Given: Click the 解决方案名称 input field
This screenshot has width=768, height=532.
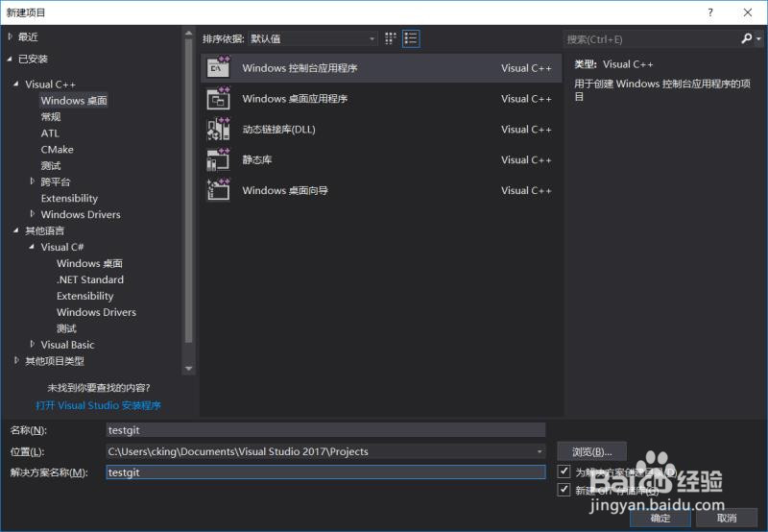Looking at the screenshot, I should click(325, 472).
